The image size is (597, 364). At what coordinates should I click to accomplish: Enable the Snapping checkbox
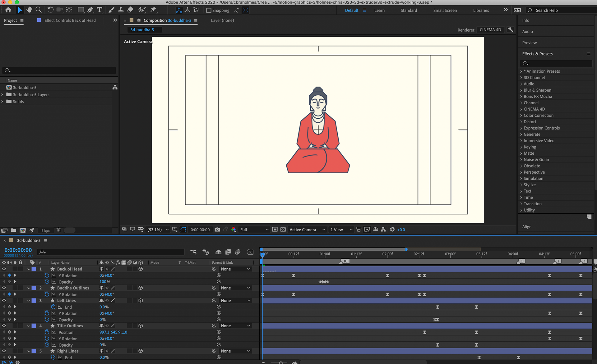(209, 10)
